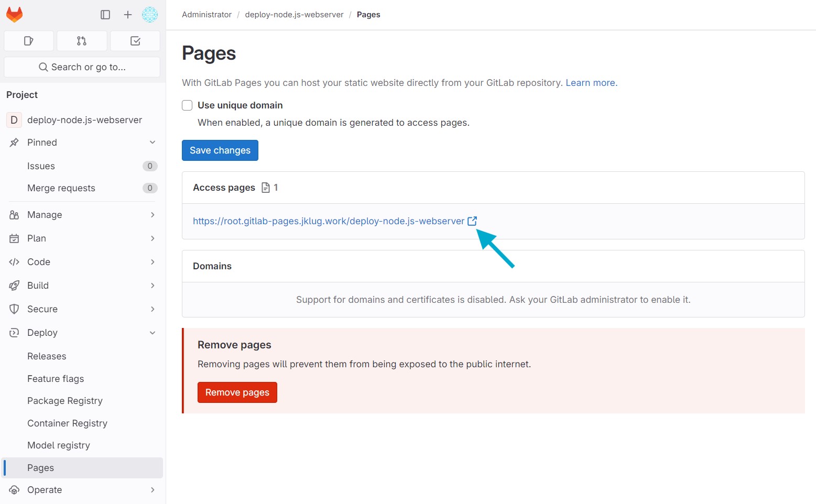
Task: Open assigned issues icon shortcut
Action: [x=29, y=41]
